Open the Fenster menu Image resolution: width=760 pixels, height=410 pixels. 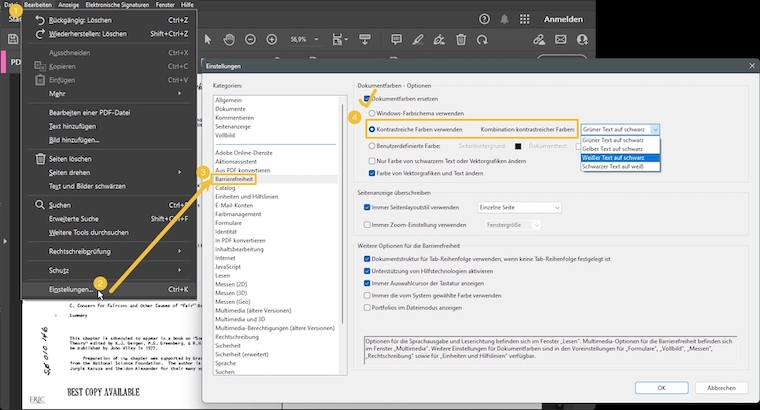tap(165, 4)
